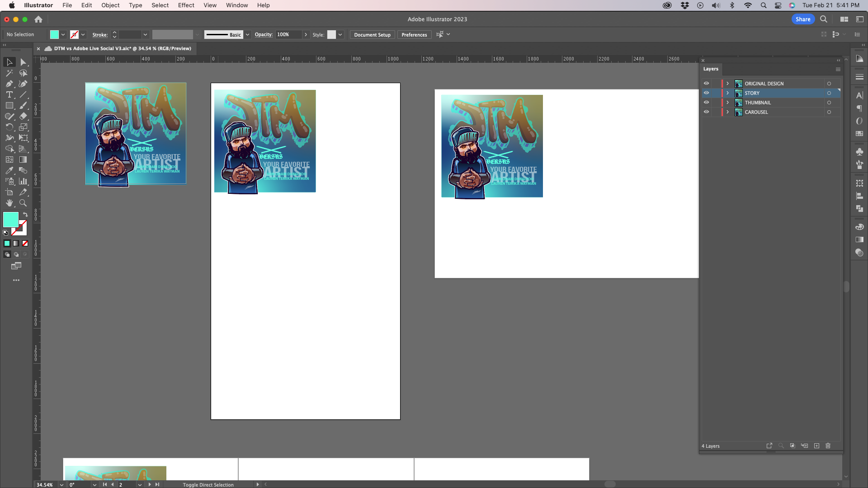Open the Effect menu
The height and width of the screenshot is (488, 868).
click(186, 5)
